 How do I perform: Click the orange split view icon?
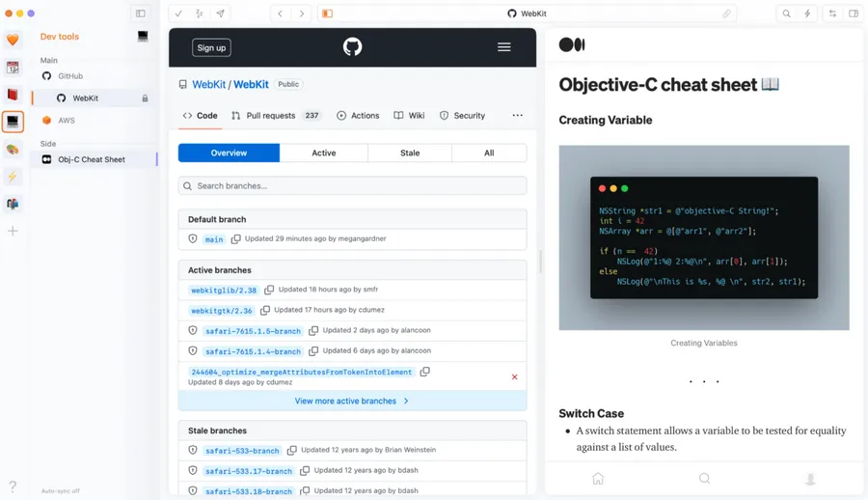[328, 14]
